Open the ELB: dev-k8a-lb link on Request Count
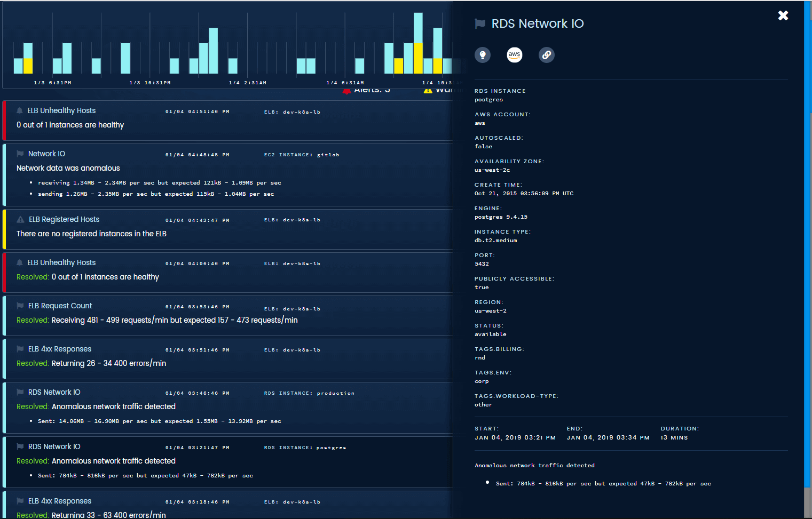 292,309
